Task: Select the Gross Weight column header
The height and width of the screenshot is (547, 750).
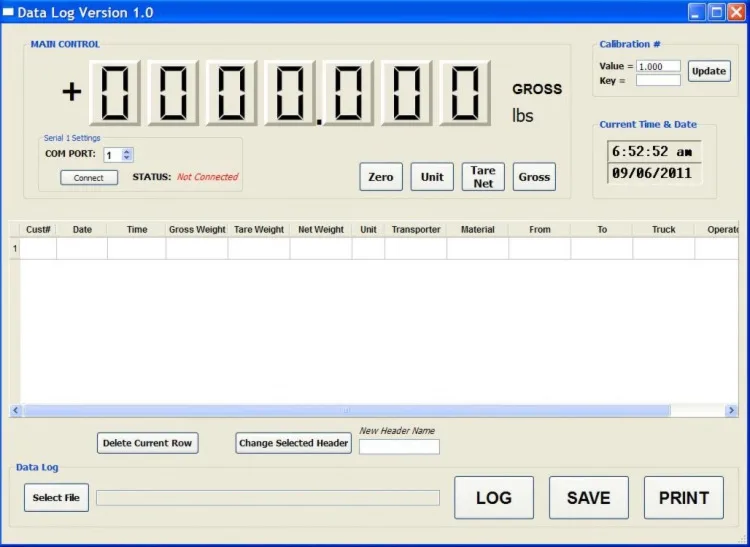Action: [197, 230]
